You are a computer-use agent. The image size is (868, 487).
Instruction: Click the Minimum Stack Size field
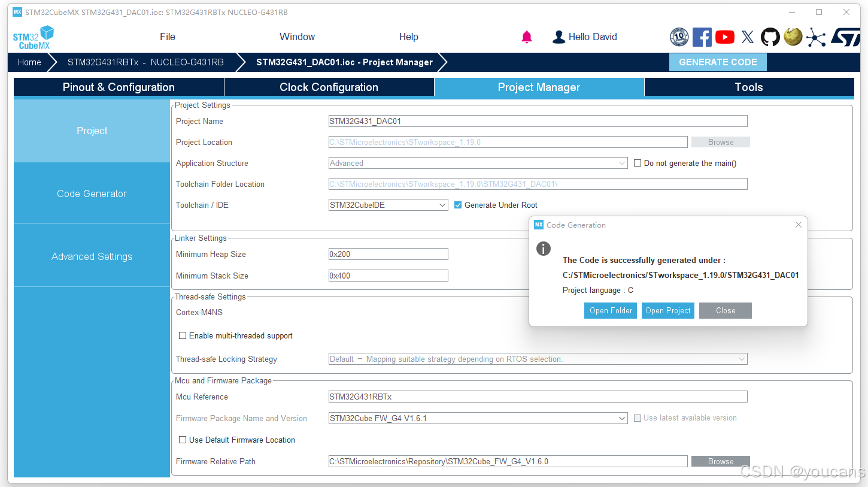tap(388, 276)
